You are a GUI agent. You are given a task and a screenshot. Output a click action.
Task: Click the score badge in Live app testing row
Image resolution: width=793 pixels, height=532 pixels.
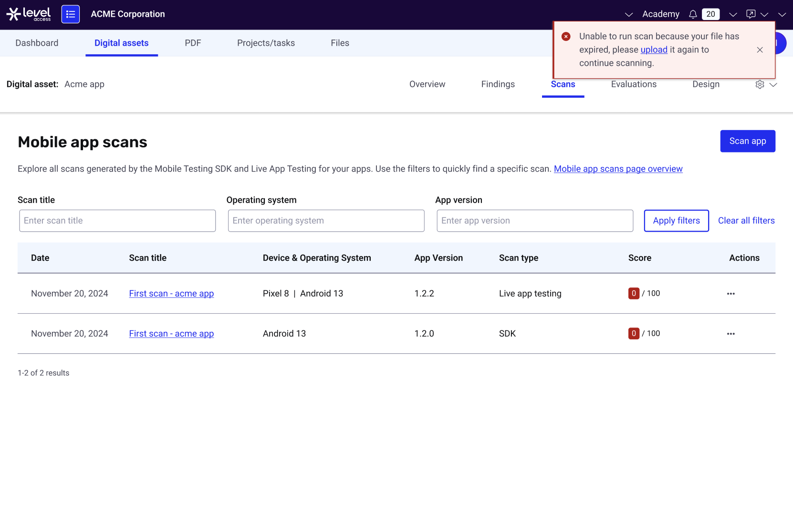pyautogui.click(x=634, y=294)
